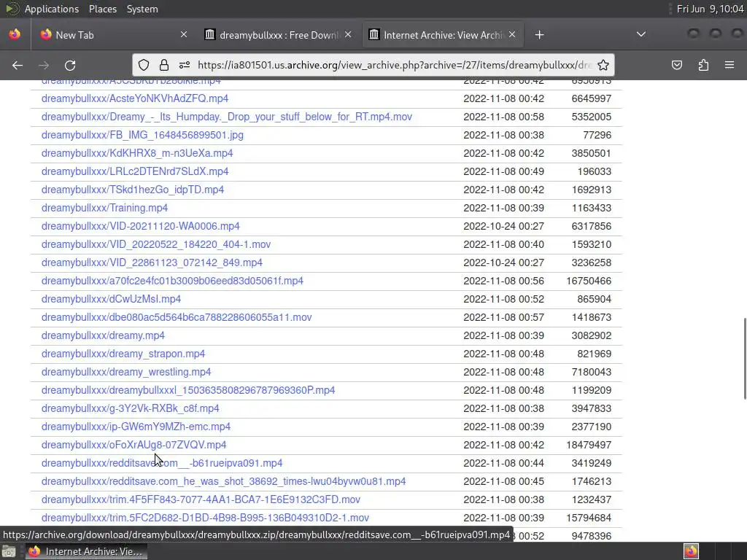Image resolution: width=747 pixels, height=560 pixels.
Task: Click the date 2022-11-08 00:58
Action: (x=503, y=117)
